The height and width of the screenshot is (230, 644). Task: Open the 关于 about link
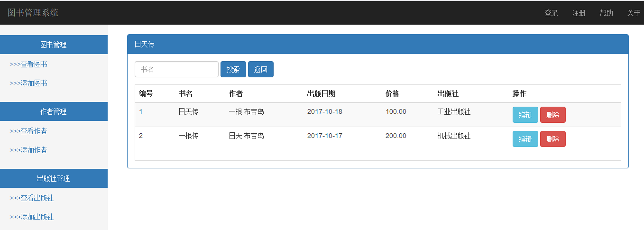[634, 13]
